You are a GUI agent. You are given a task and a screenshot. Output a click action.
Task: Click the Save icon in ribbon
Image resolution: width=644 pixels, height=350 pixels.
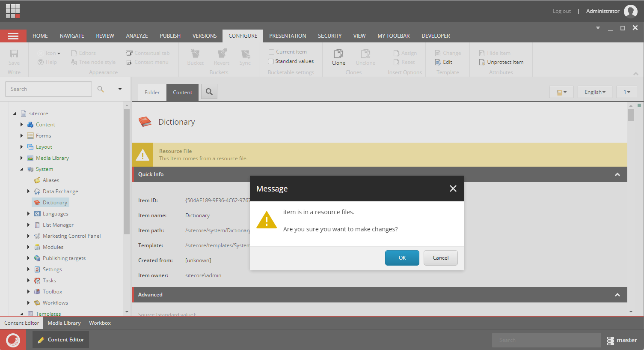click(14, 54)
